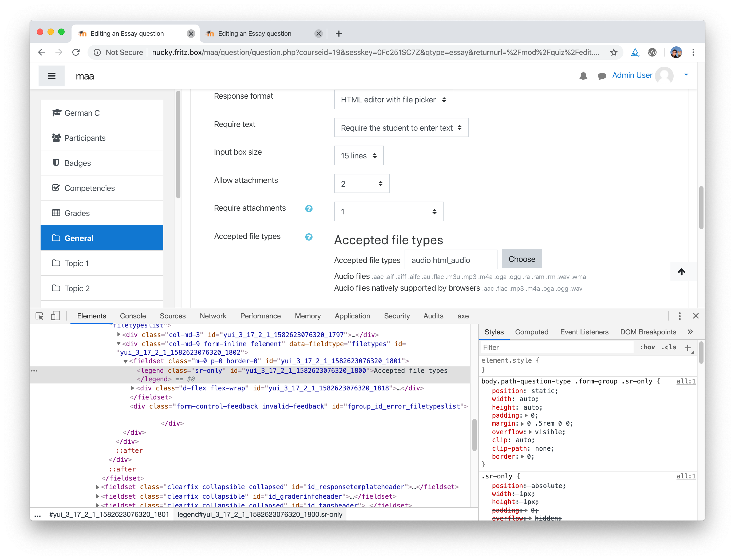Viewport: 735px width, 560px height.
Task: Switch to the Console DevTools tab
Action: [x=133, y=316]
